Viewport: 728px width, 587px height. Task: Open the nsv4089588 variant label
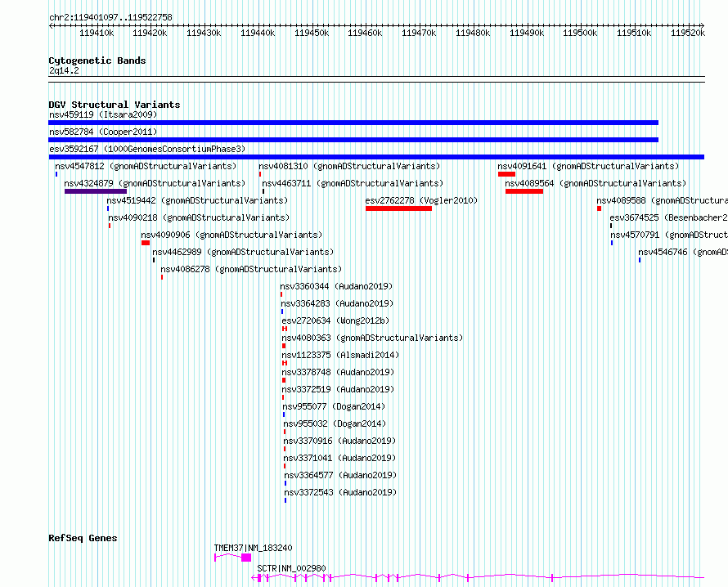pos(662,200)
